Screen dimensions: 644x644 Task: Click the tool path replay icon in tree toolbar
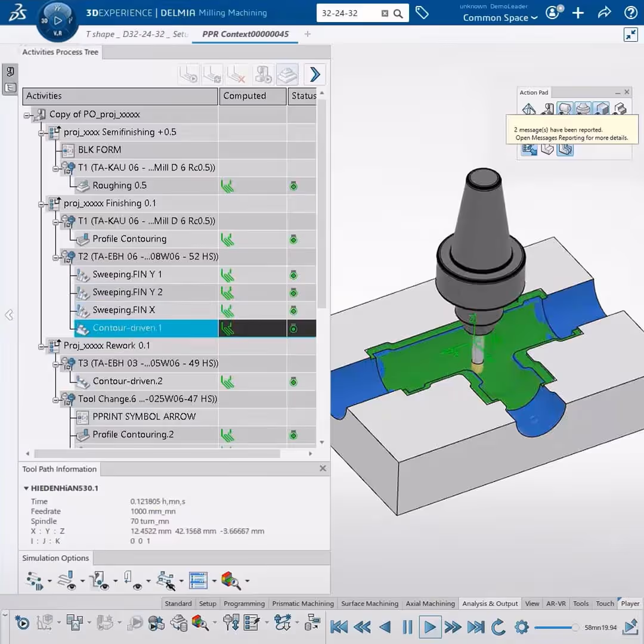(x=189, y=75)
